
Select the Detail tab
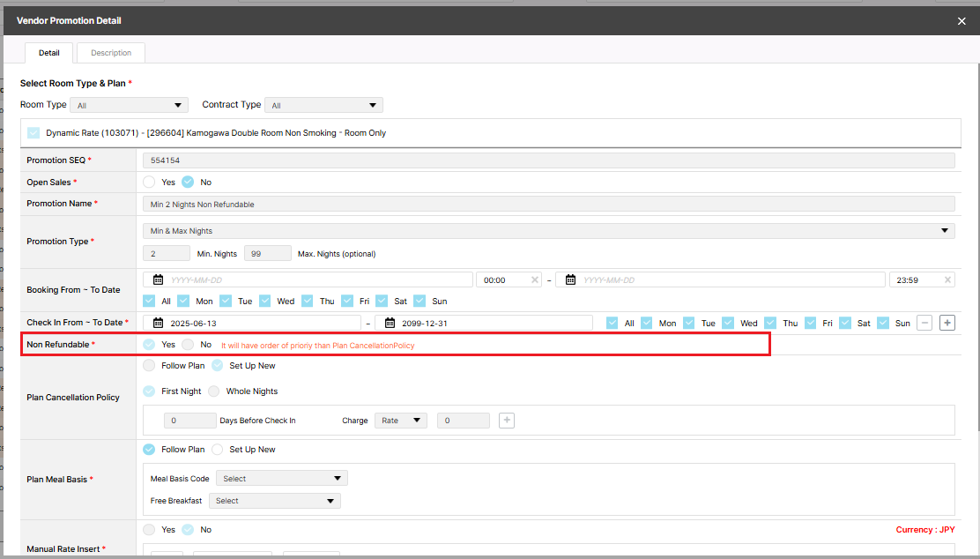(x=49, y=53)
